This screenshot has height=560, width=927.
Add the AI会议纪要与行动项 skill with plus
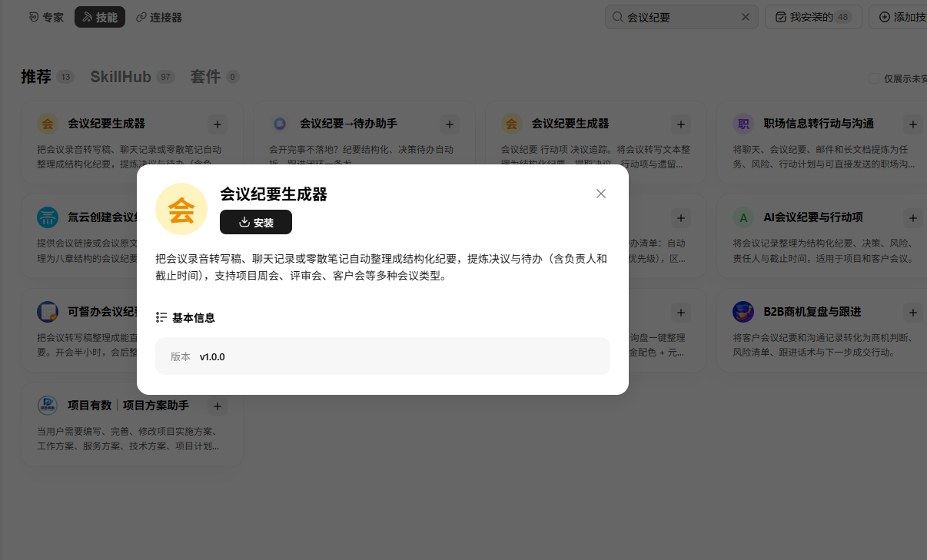click(913, 217)
